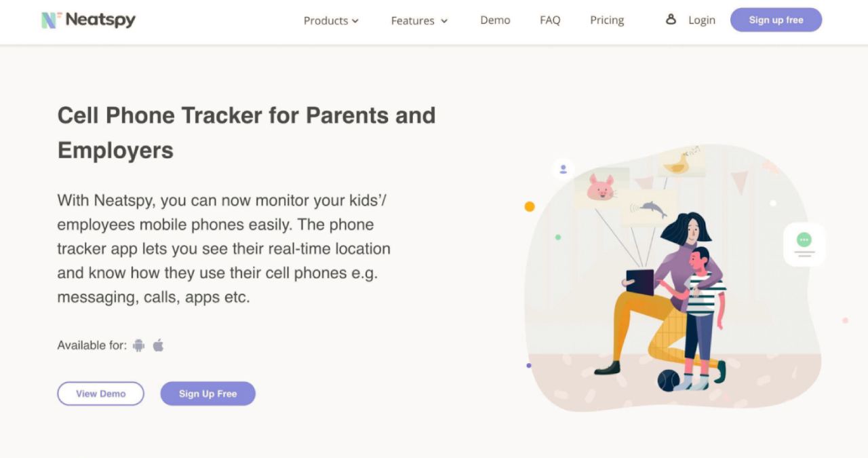
Task: Open the Pricing nav item
Action: 607,20
